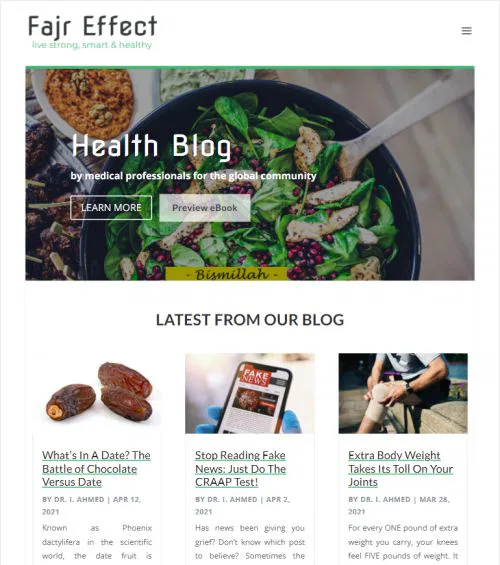Click the Preview eBook button
The height and width of the screenshot is (565, 500).
pos(205,208)
